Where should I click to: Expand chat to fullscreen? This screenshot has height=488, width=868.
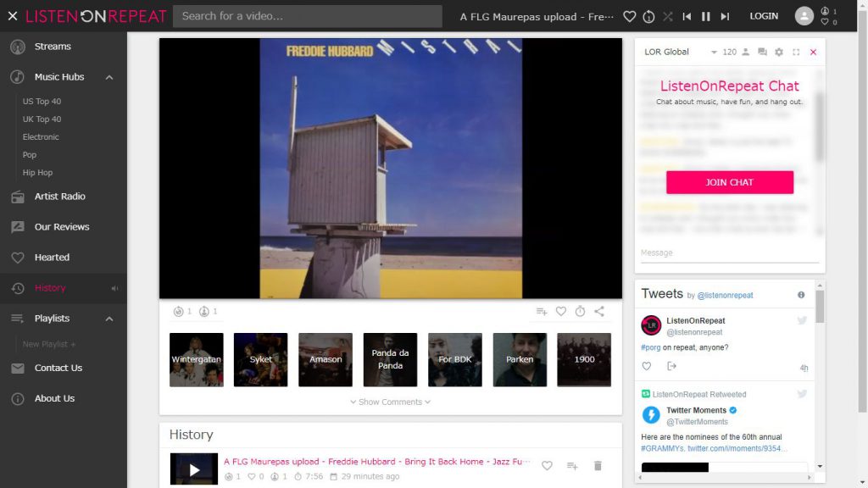click(x=796, y=53)
